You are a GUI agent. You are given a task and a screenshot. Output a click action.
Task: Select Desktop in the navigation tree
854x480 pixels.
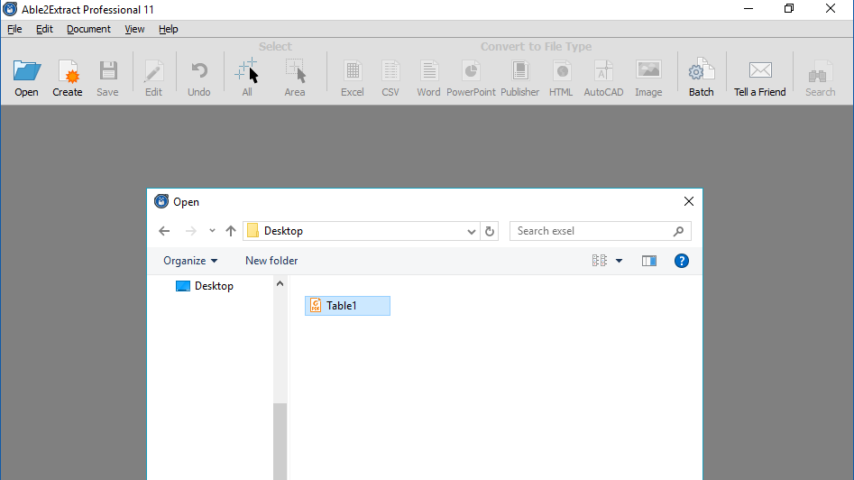pyautogui.click(x=205, y=286)
